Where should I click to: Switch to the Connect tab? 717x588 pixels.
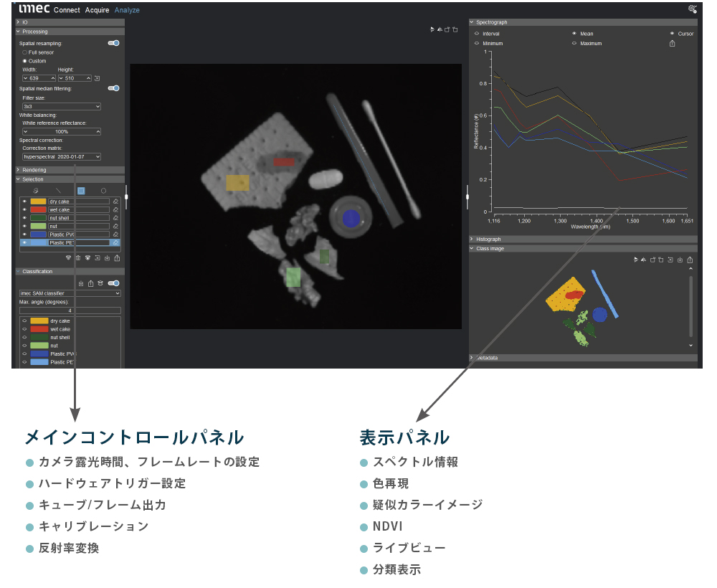[x=67, y=9]
